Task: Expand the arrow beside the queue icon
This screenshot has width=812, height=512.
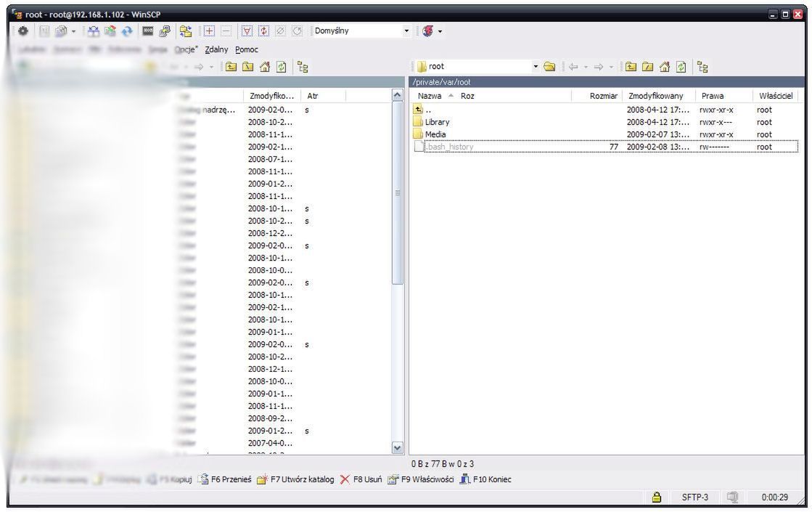Action: [x=73, y=32]
